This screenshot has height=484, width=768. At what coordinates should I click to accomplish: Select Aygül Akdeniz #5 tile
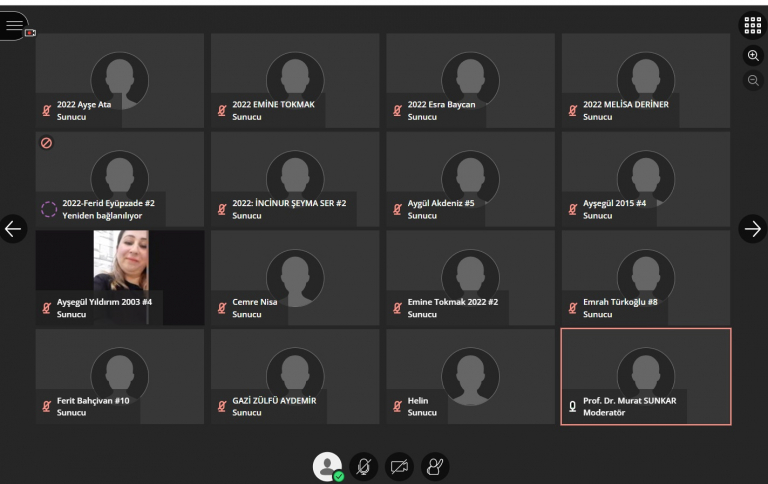[471, 179]
